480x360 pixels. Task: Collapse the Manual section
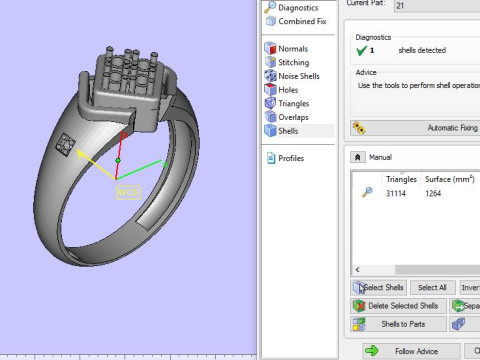[x=358, y=157]
